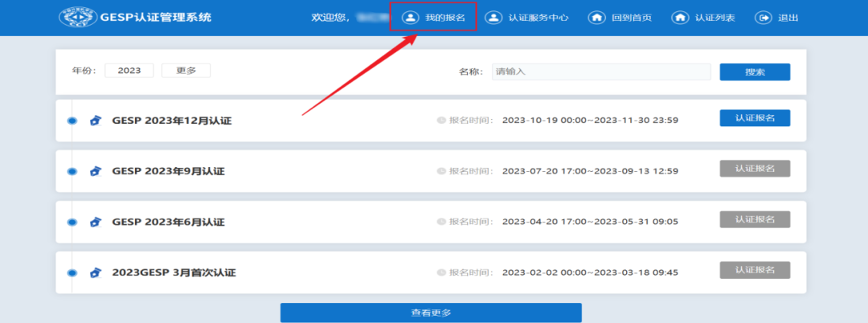Click the GESP认证管理系统 title text
The image size is (868, 323).
pos(156,18)
